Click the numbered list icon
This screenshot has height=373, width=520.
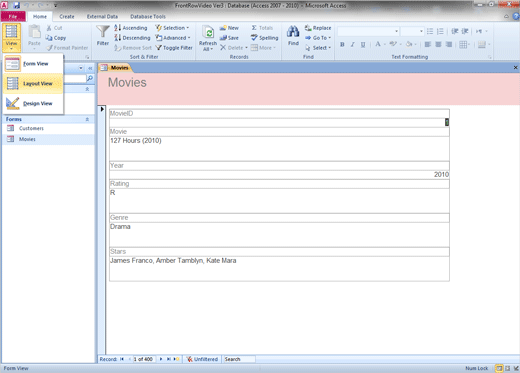click(x=440, y=31)
